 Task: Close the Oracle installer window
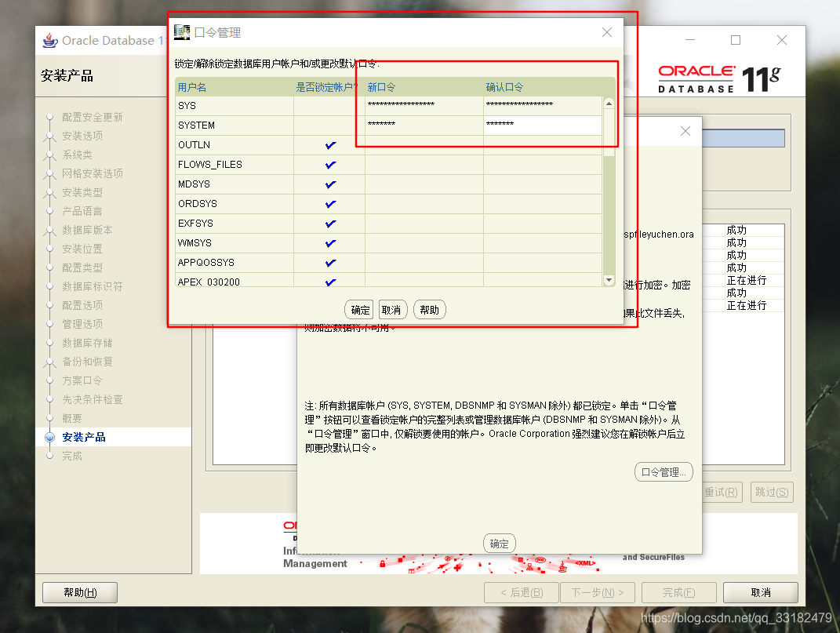[x=782, y=40]
